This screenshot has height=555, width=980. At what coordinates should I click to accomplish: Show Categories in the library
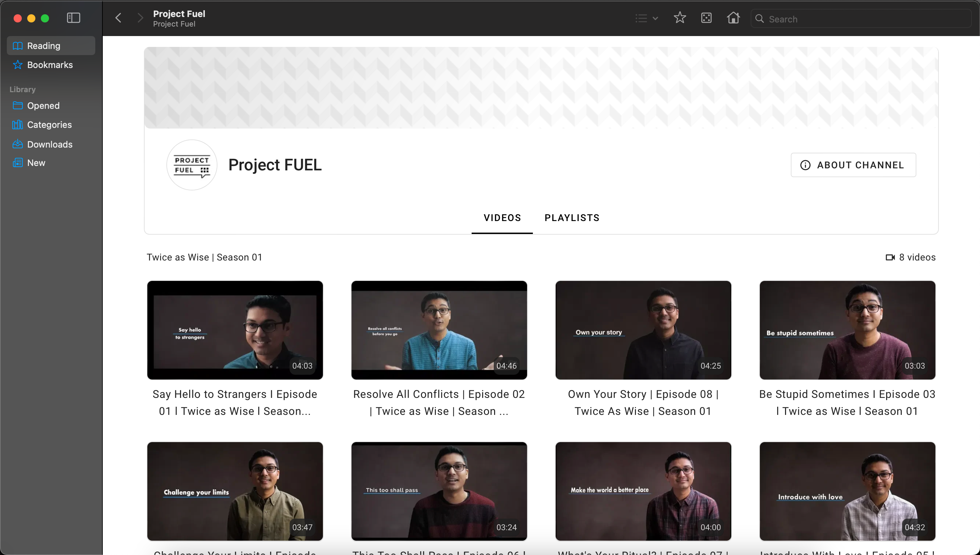[49, 125]
